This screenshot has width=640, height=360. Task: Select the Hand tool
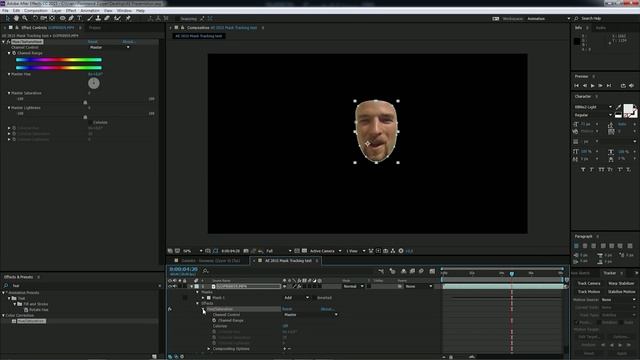(16, 18)
